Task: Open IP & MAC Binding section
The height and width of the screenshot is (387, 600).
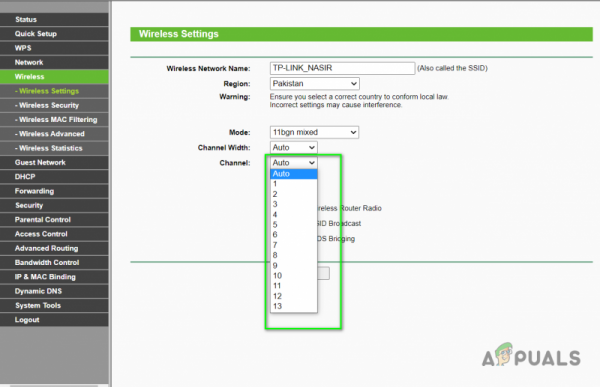Action: 54,277
